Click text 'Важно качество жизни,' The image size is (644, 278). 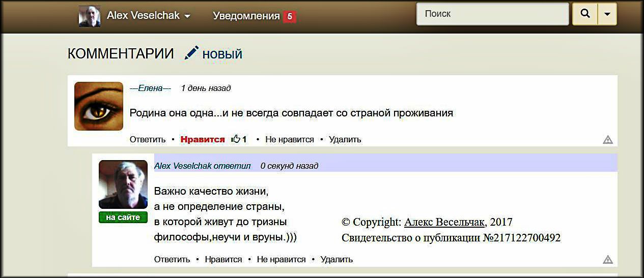coord(211,192)
